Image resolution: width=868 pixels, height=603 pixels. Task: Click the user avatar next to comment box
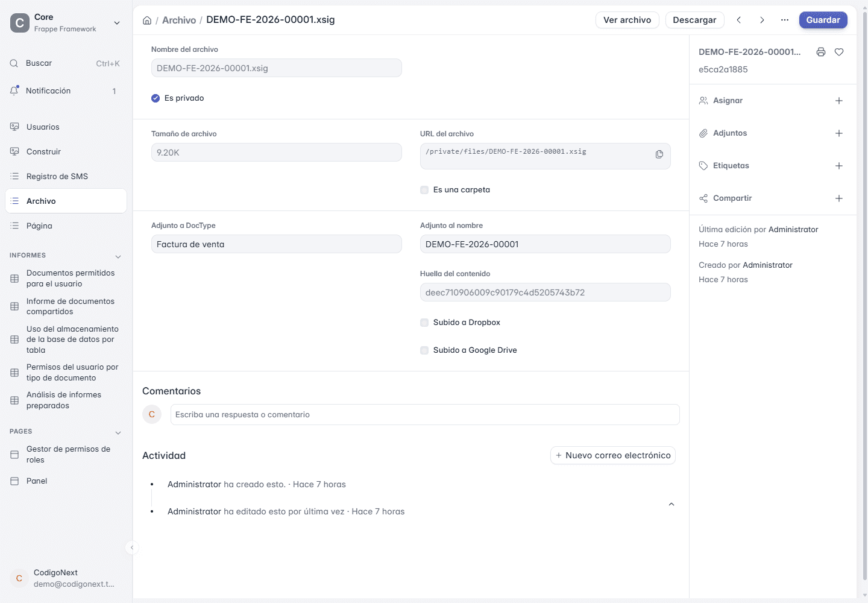(x=152, y=414)
